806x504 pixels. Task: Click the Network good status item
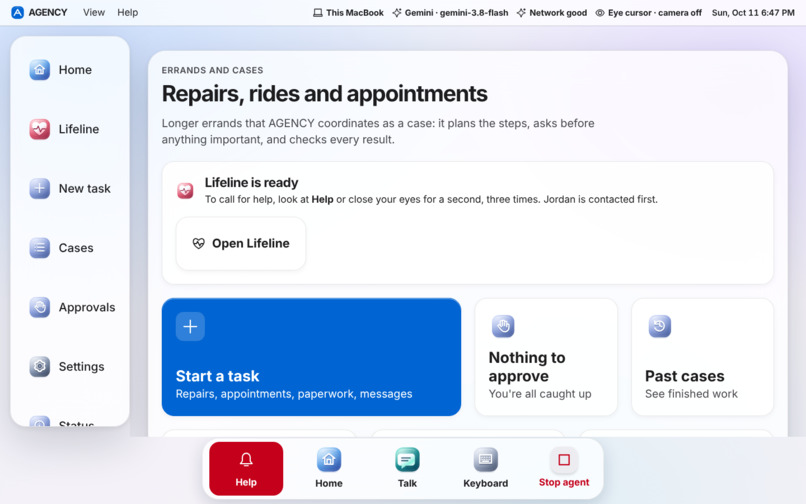[552, 12]
